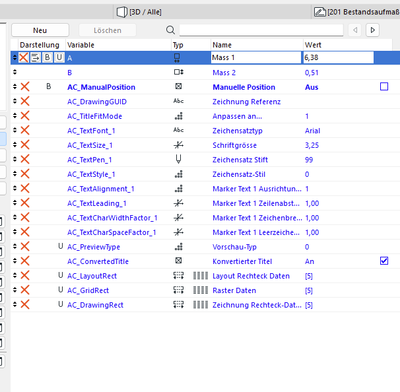
Task: Click the 0,51 value cell
Action: point(311,73)
